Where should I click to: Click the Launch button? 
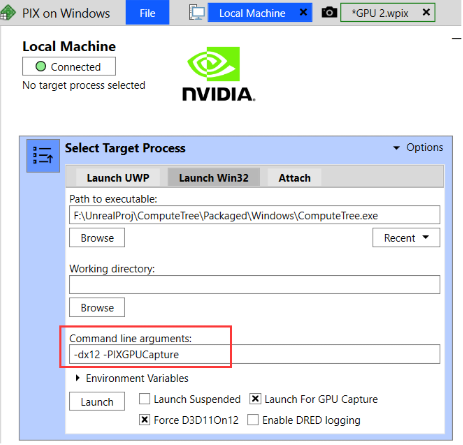click(97, 402)
